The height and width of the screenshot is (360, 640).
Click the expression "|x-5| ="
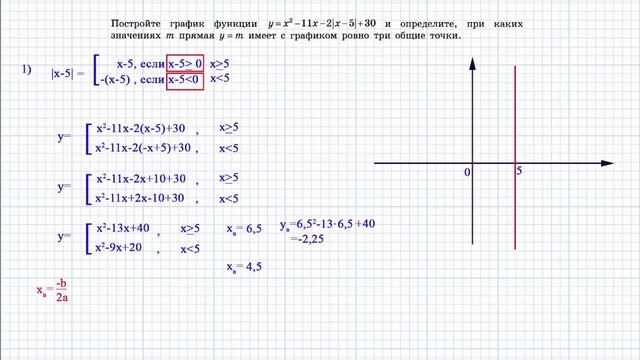coord(68,73)
